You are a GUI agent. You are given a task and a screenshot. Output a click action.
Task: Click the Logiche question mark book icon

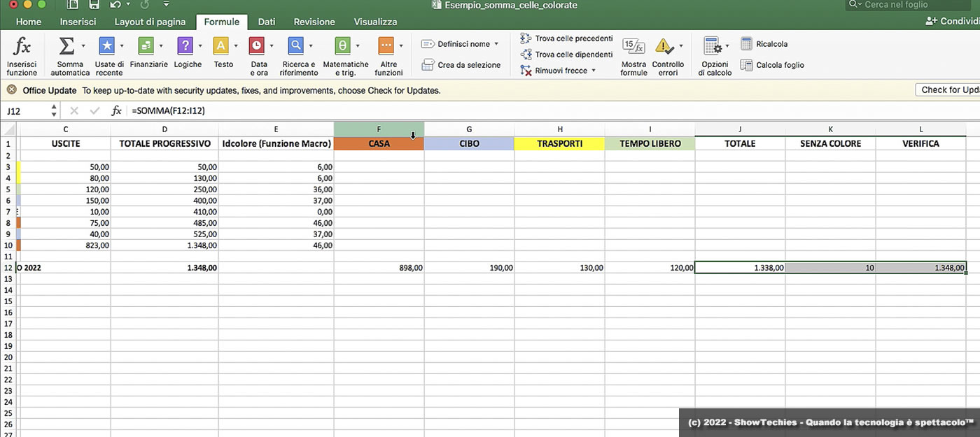pyautogui.click(x=185, y=46)
